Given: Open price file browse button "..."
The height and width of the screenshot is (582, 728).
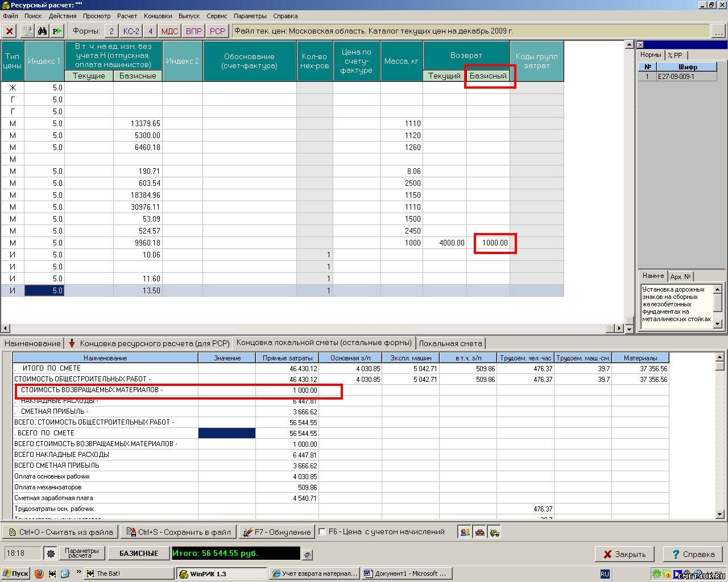Looking at the screenshot, I should (719, 31).
